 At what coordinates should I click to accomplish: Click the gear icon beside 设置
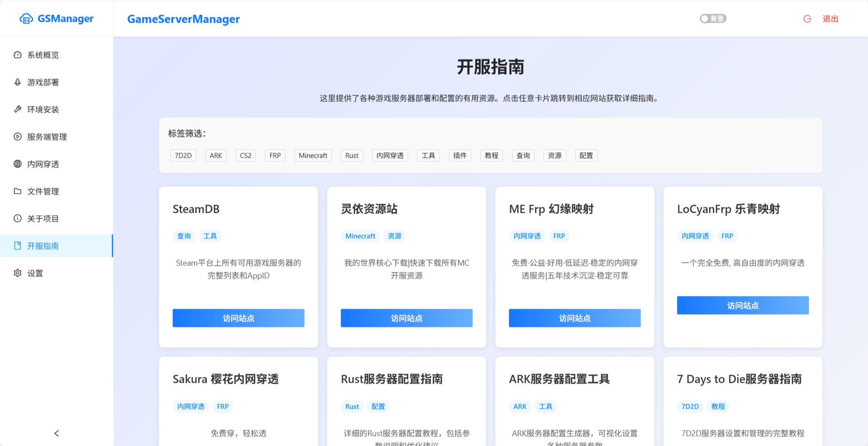pos(18,273)
